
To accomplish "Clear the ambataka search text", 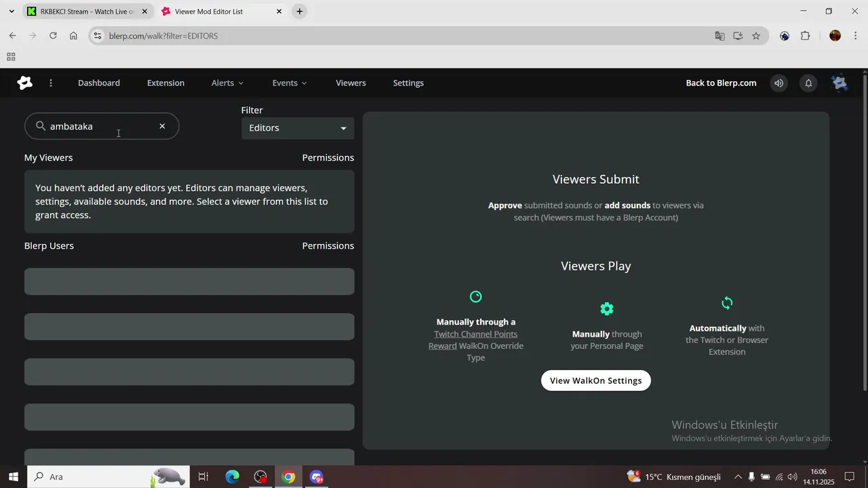I will click(162, 126).
